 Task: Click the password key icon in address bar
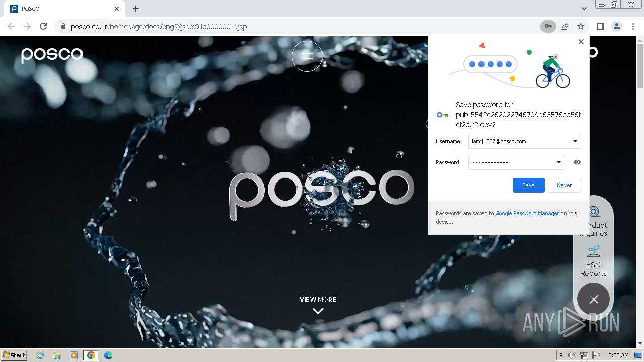548,26
